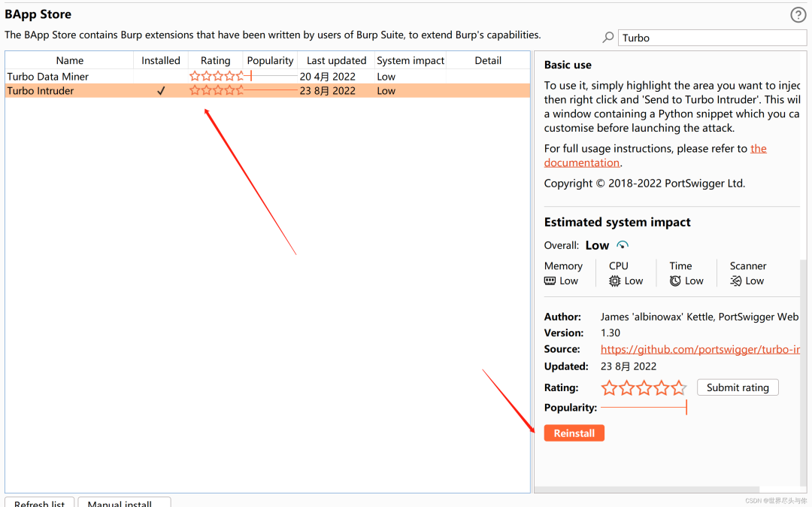Click the Memory impact icon
Screen dimensions: 812x507
click(x=550, y=281)
